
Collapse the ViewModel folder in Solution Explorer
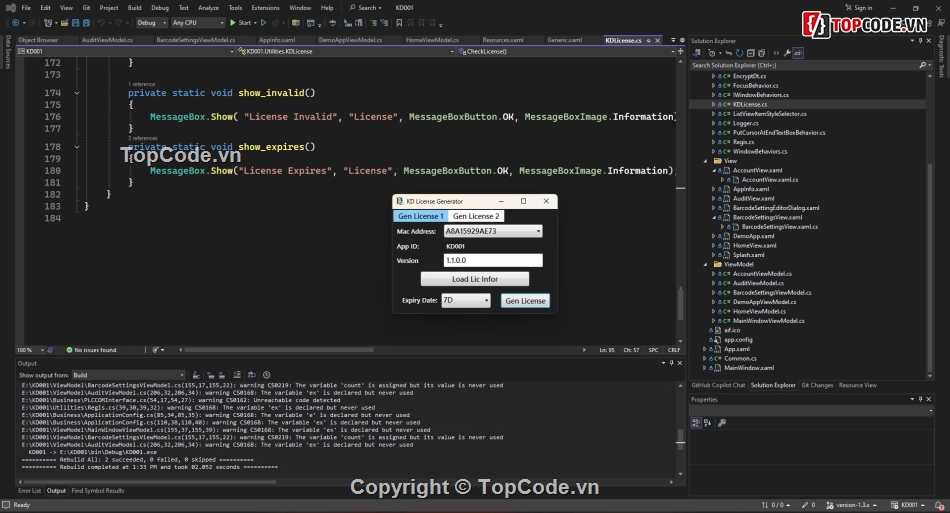pos(705,264)
